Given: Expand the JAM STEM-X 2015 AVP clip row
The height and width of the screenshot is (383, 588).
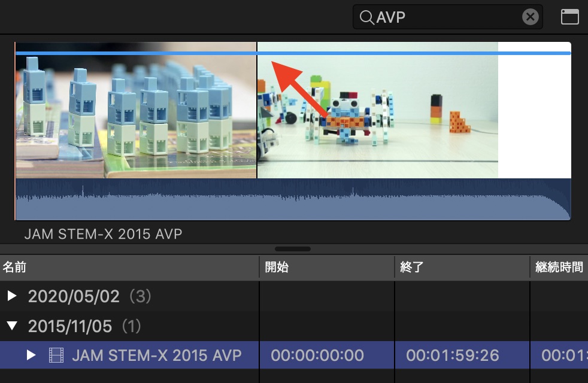Looking at the screenshot, I should [31, 355].
